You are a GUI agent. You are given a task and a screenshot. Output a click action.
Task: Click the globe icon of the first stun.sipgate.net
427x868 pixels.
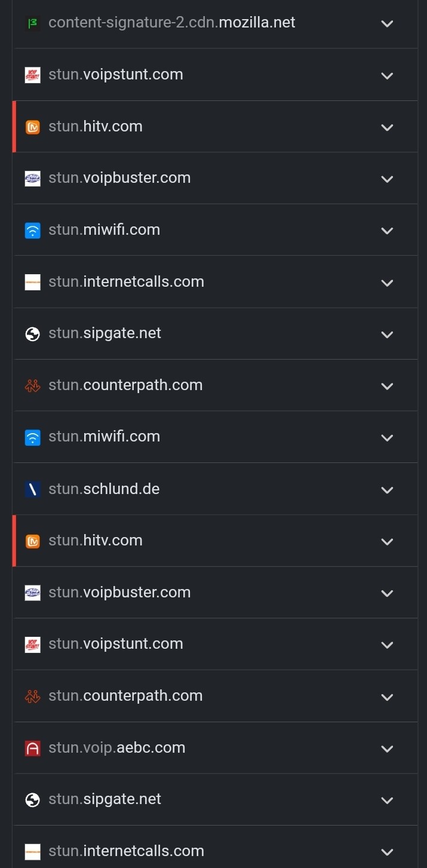[x=32, y=333]
